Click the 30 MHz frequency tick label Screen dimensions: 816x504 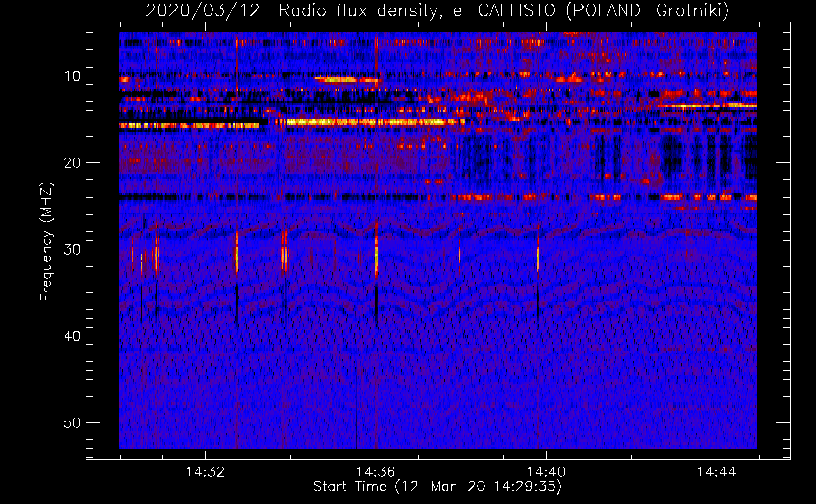(x=73, y=249)
